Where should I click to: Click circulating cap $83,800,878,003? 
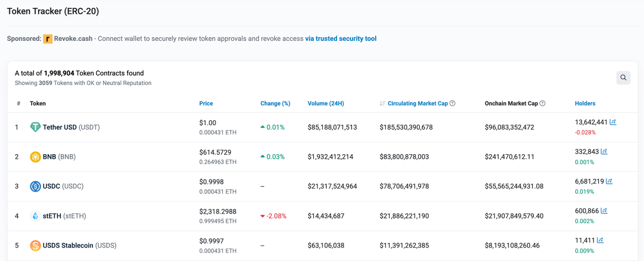[x=404, y=157]
